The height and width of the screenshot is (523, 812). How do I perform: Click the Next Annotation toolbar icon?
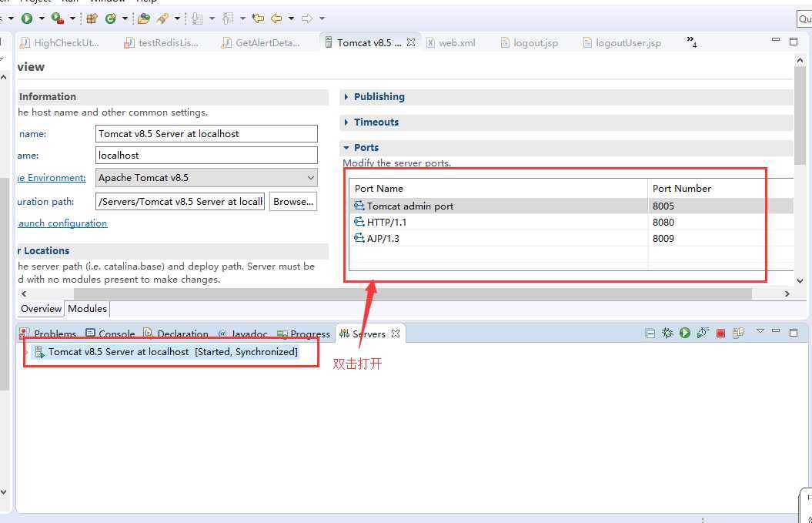pyautogui.click(x=197, y=18)
